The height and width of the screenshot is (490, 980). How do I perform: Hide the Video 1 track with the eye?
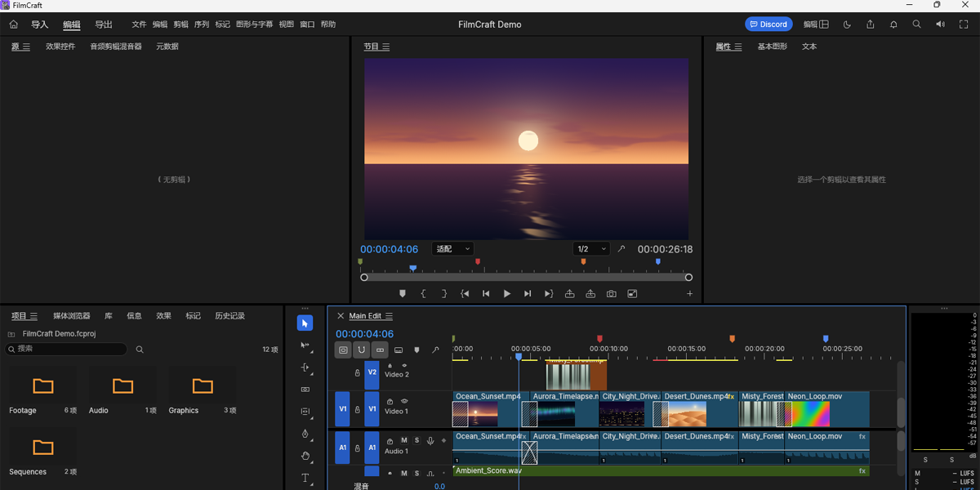point(404,401)
